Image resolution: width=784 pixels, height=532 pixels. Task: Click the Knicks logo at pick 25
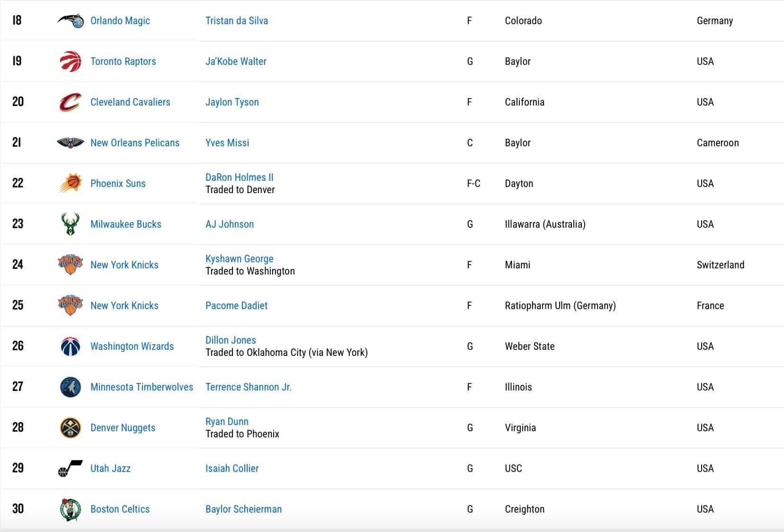pyautogui.click(x=70, y=306)
